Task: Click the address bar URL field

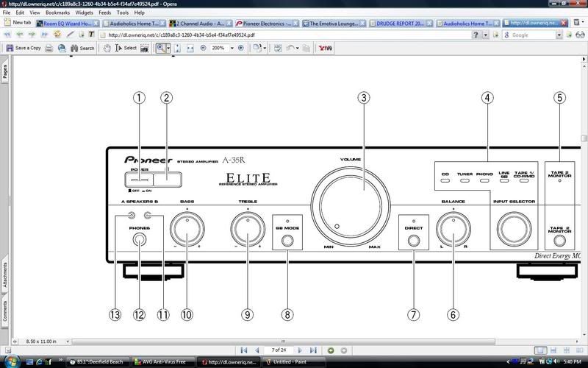Action: (x=285, y=35)
